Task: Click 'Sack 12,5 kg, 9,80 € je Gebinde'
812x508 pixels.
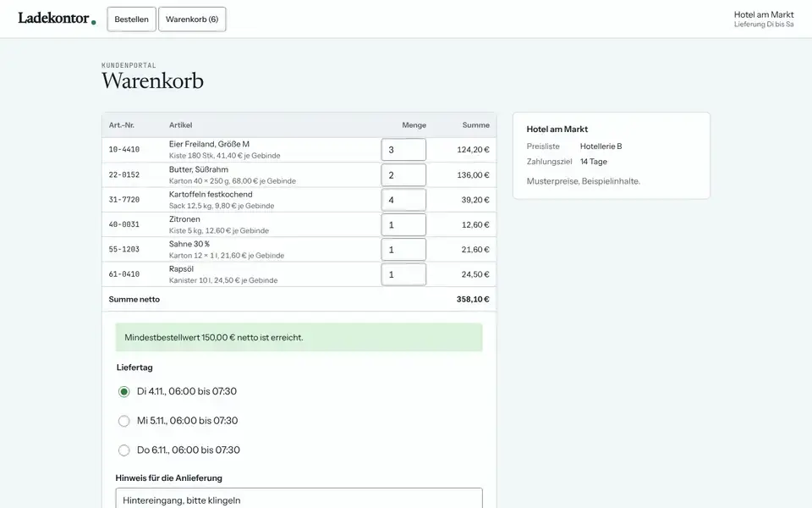Action: click(x=222, y=206)
